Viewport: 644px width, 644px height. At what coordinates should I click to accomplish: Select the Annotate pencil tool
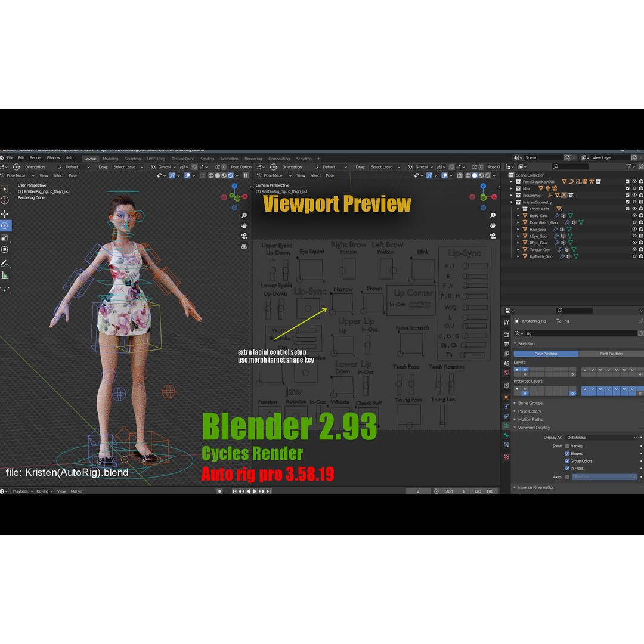(5, 264)
